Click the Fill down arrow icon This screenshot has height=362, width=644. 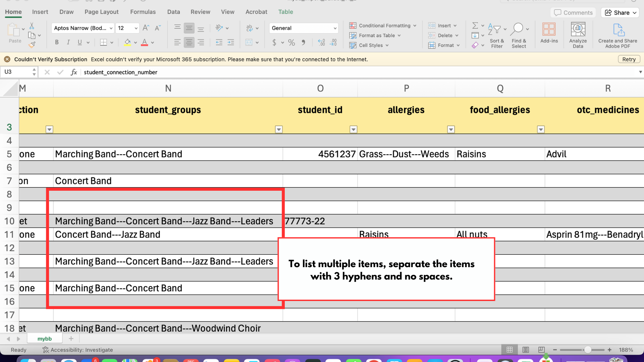(x=475, y=35)
